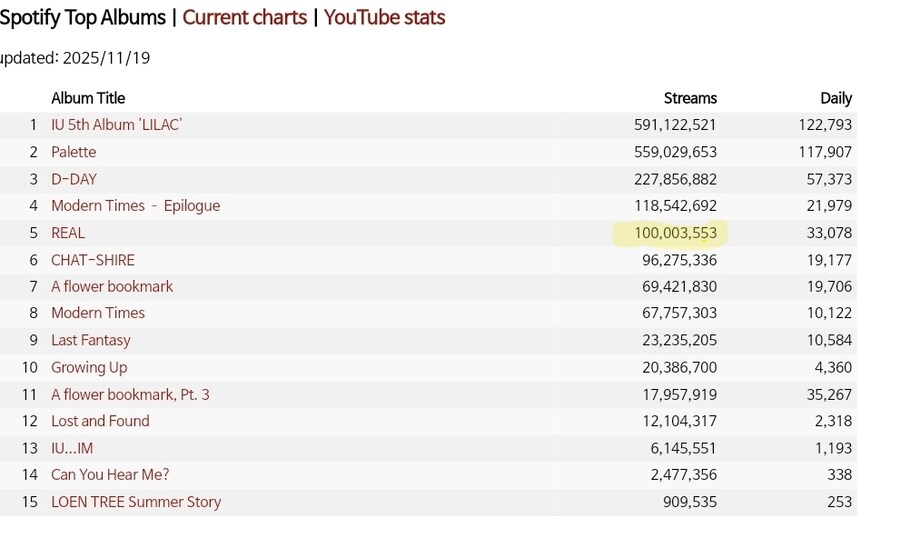Screen dimensions: 900x558
Task: Click the Palette album link
Action: [74, 152]
